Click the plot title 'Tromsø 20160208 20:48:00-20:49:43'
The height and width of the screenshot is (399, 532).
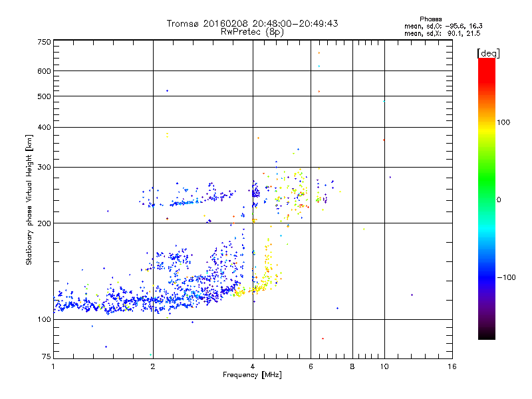(252, 23)
